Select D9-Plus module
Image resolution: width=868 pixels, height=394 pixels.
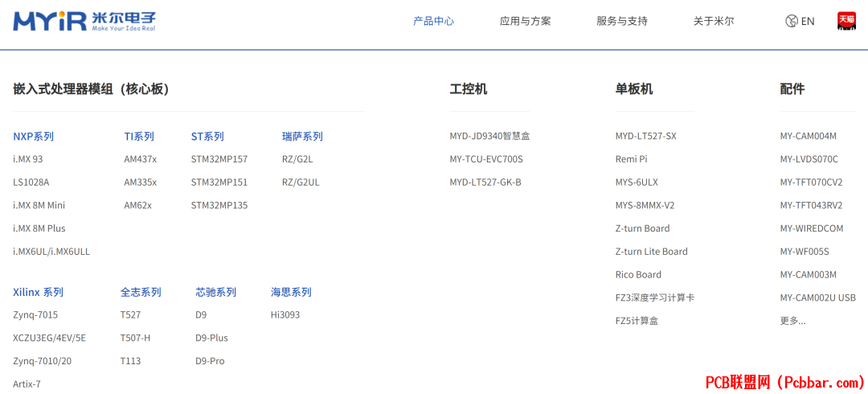pos(211,338)
